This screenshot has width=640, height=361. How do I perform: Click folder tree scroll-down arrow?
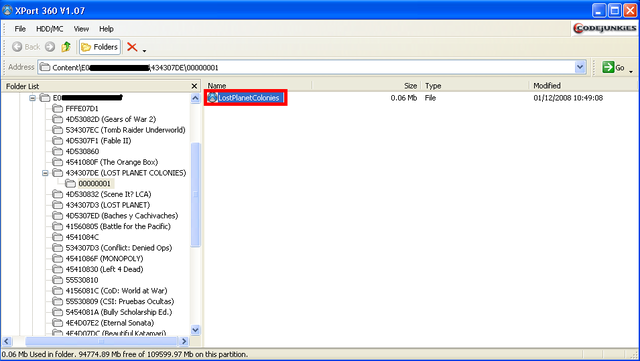click(x=195, y=330)
